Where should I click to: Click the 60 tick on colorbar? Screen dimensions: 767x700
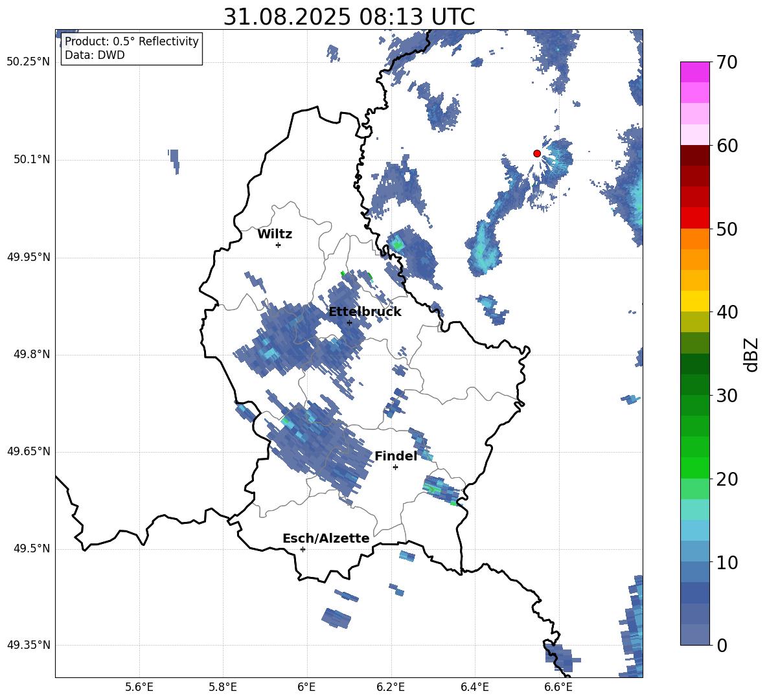pyautogui.click(x=727, y=146)
